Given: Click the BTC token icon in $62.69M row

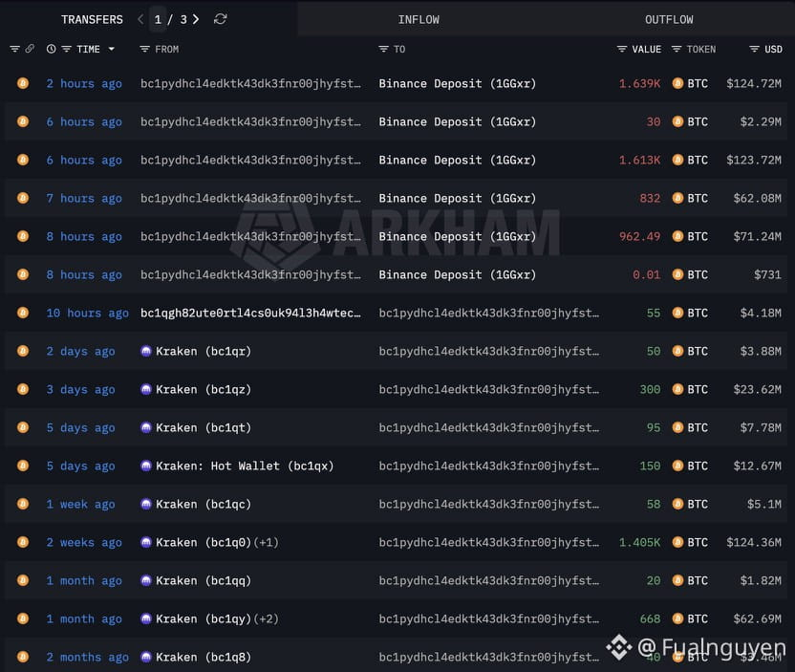Looking at the screenshot, I should 677,618.
